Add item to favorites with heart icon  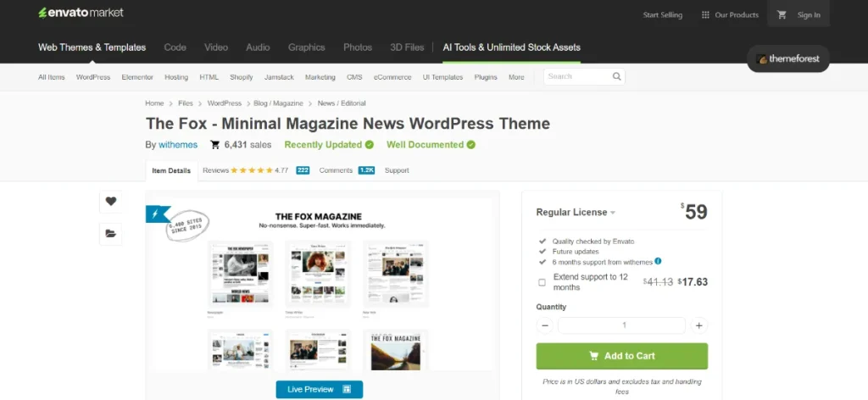tap(111, 202)
